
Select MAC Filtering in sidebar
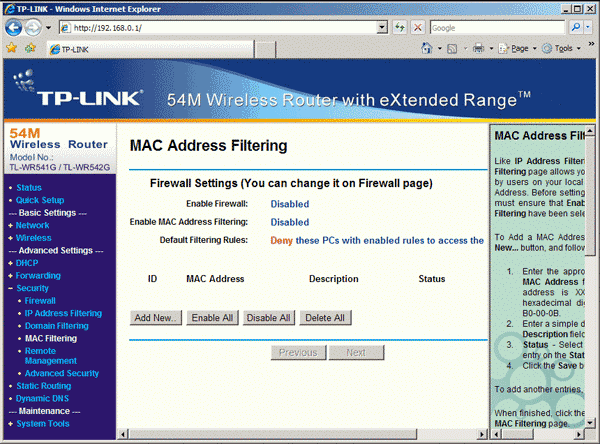coord(51,339)
